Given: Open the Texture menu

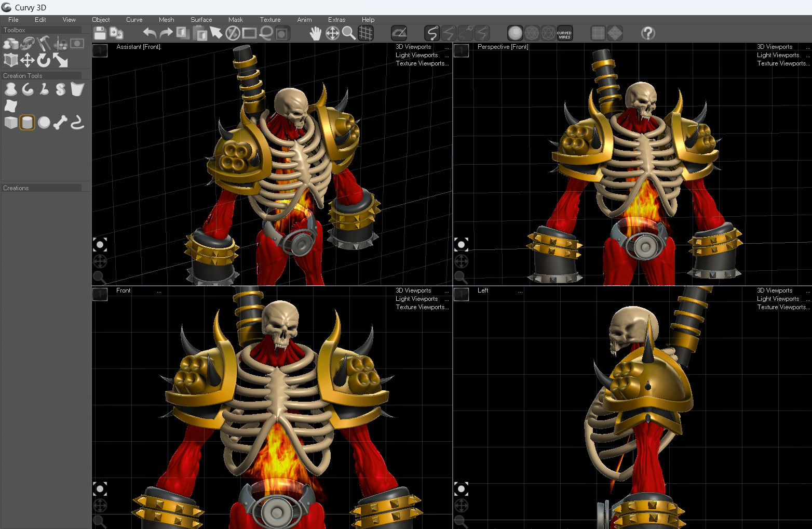Looking at the screenshot, I should pyautogui.click(x=270, y=20).
